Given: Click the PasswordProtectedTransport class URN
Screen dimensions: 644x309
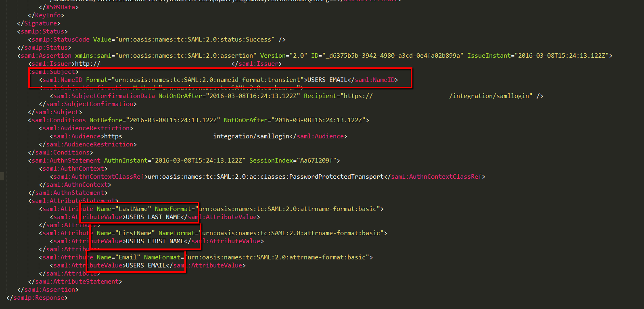Looking at the screenshot, I should [266, 177].
